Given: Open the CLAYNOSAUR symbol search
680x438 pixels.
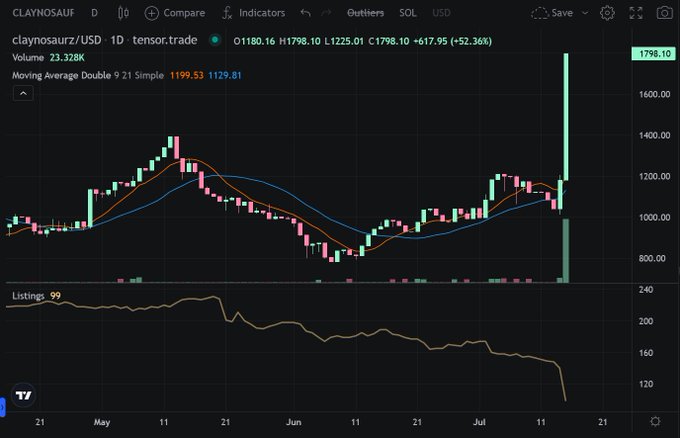Looking at the screenshot, I should pos(43,13).
